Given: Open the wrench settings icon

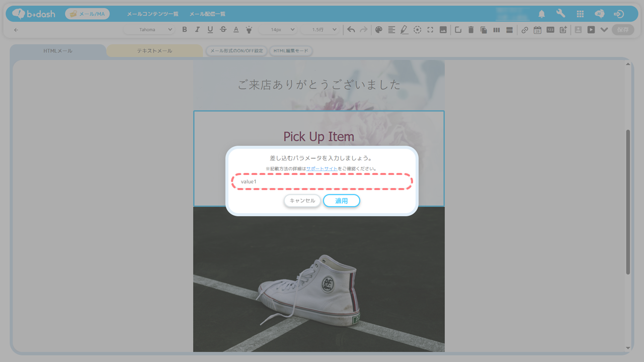Looking at the screenshot, I should click(560, 14).
